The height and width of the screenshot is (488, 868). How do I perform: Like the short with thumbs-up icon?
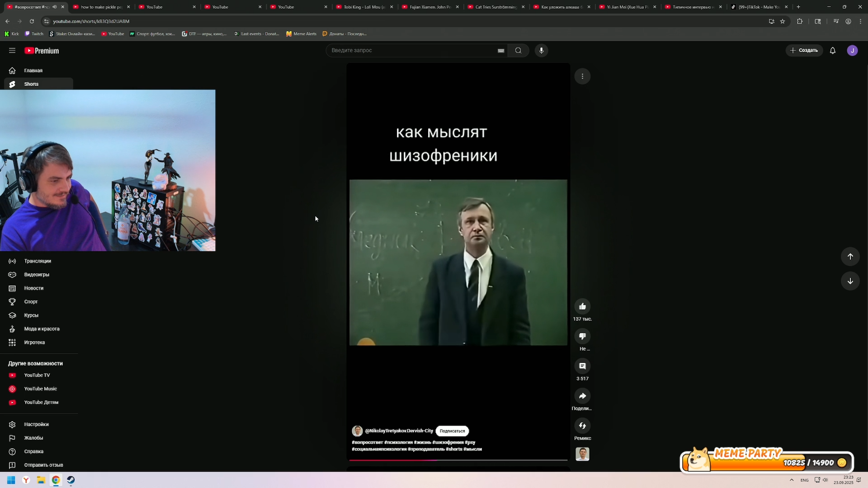pyautogui.click(x=582, y=306)
